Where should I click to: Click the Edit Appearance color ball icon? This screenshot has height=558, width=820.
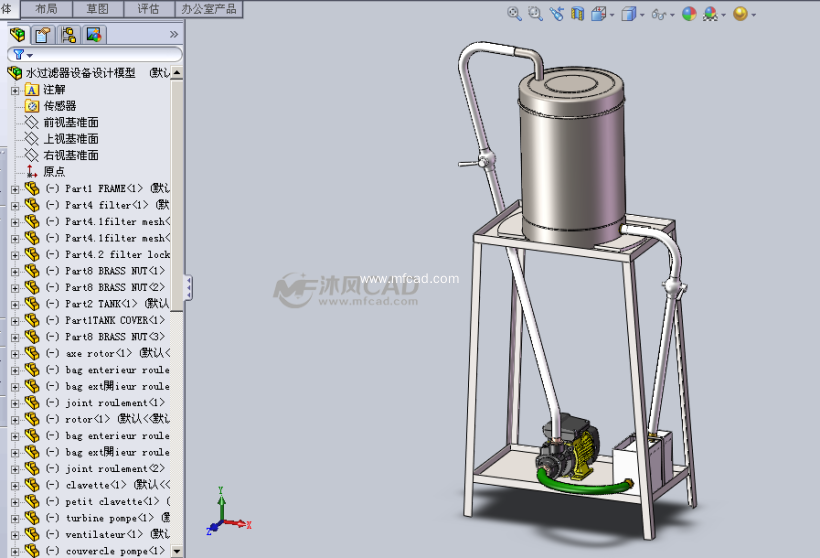point(689,14)
